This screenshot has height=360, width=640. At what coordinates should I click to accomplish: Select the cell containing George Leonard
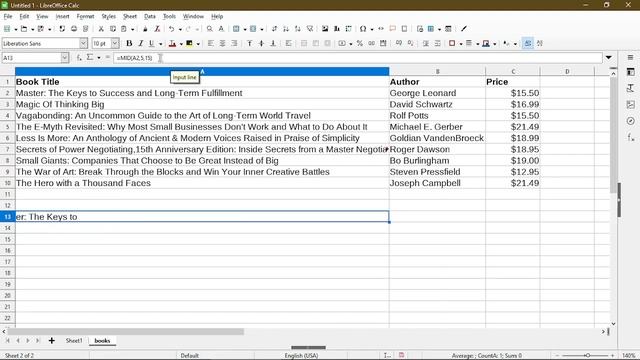(x=437, y=93)
